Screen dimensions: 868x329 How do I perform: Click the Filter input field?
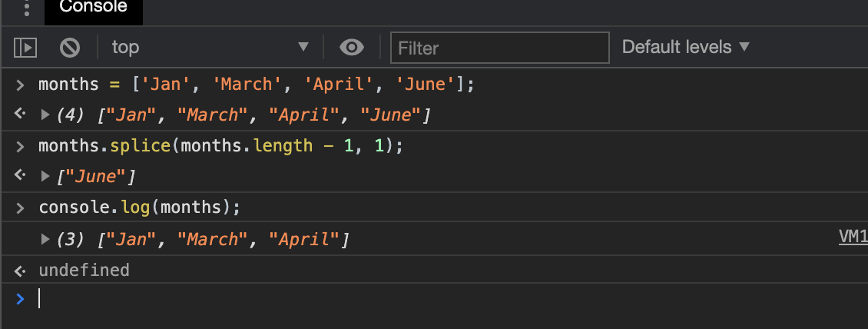499,48
